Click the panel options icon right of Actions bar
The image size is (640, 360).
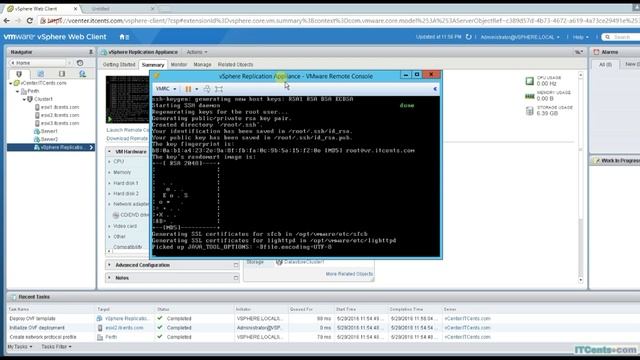[578, 52]
